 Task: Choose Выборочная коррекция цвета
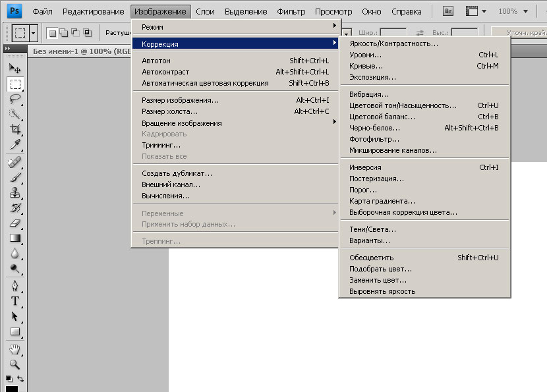pyautogui.click(x=424, y=212)
